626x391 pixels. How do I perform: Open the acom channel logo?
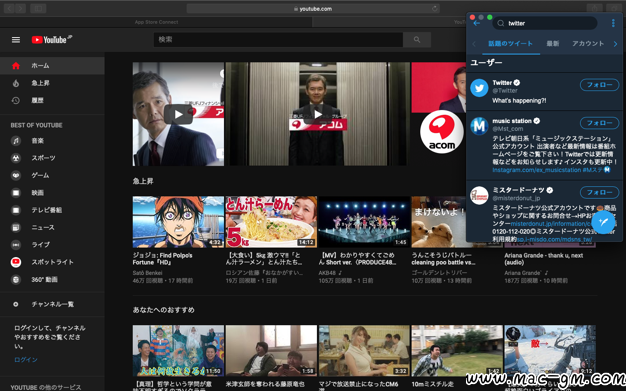pos(442,131)
